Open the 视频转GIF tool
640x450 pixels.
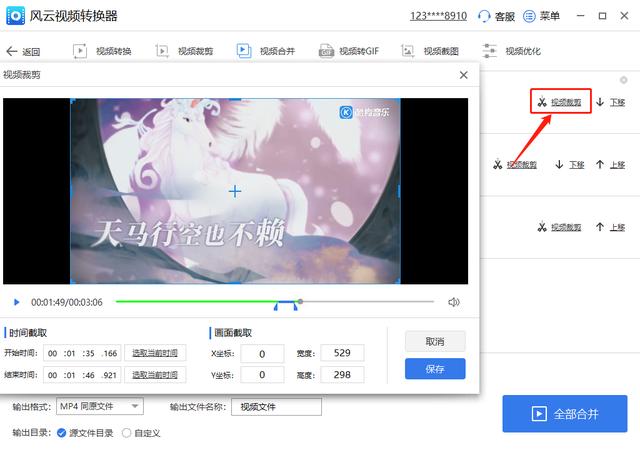(326, 51)
